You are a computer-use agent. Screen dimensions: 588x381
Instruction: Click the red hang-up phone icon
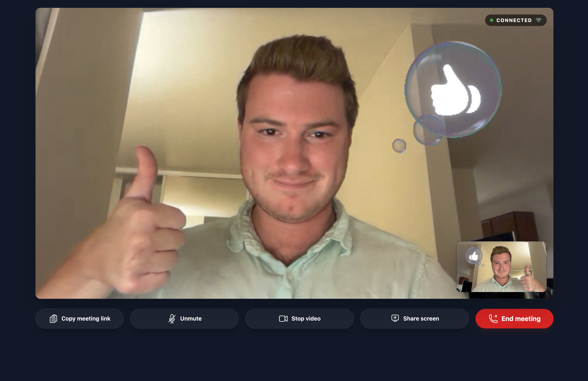click(x=493, y=319)
